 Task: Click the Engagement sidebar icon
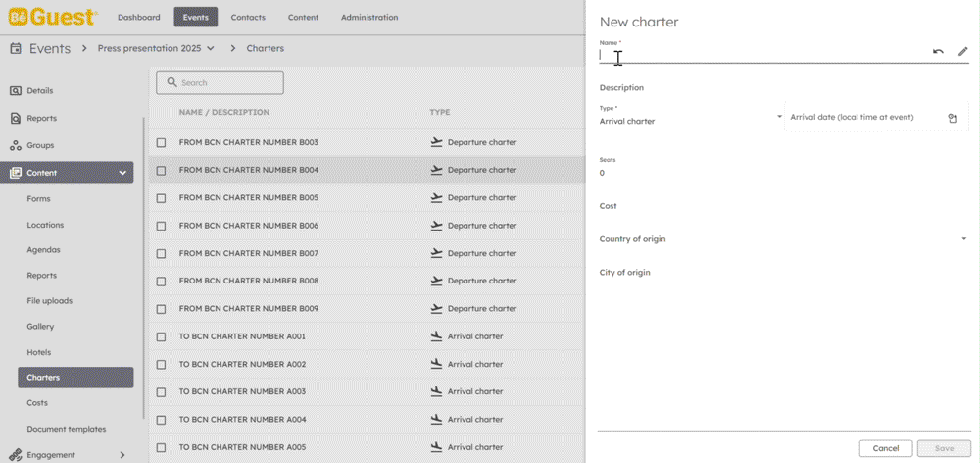coord(16,455)
